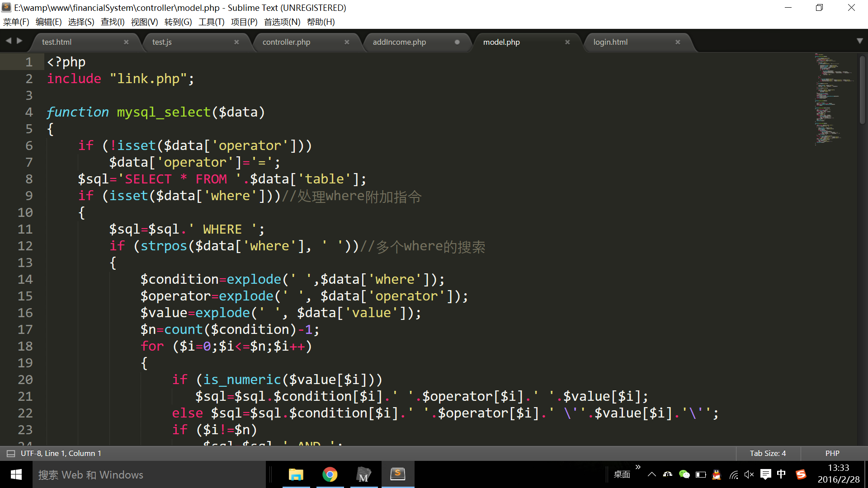Click the Sublime Text title bar icon

(x=6, y=7)
